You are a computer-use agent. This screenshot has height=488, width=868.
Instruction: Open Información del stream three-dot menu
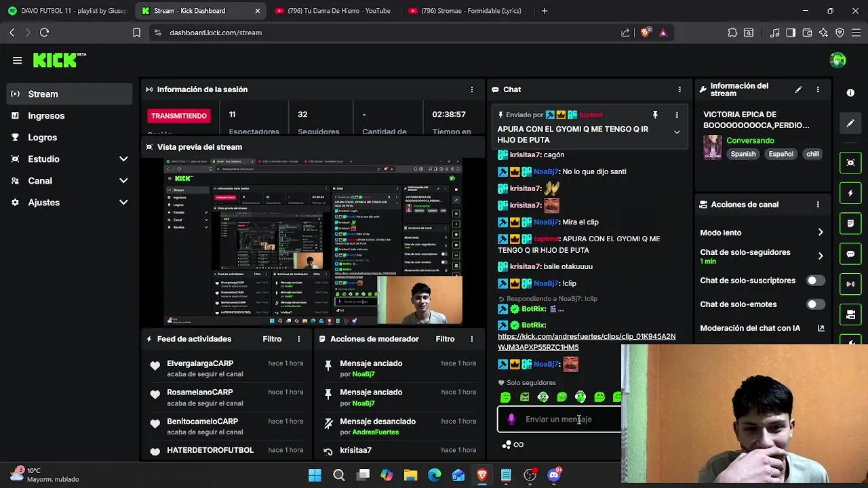point(818,89)
